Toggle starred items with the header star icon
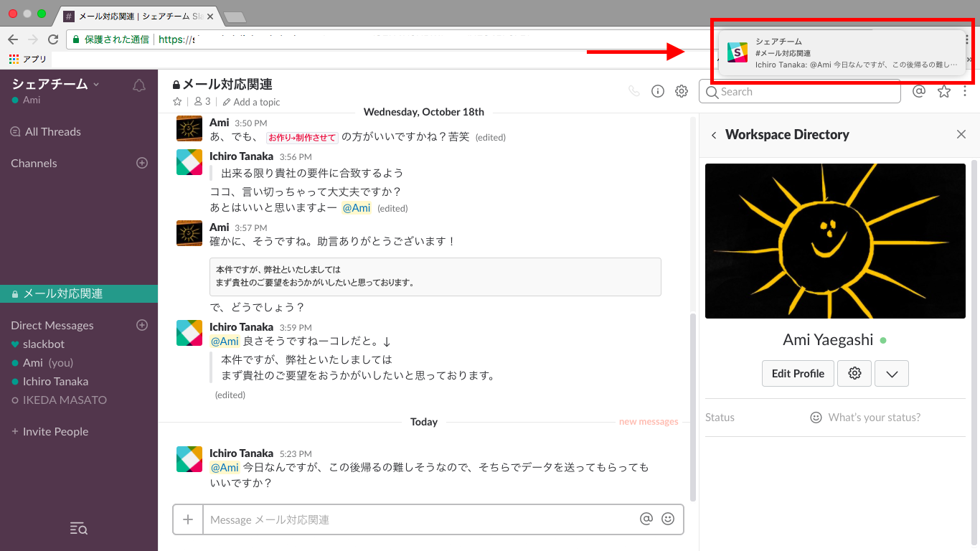 pos(943,91)
